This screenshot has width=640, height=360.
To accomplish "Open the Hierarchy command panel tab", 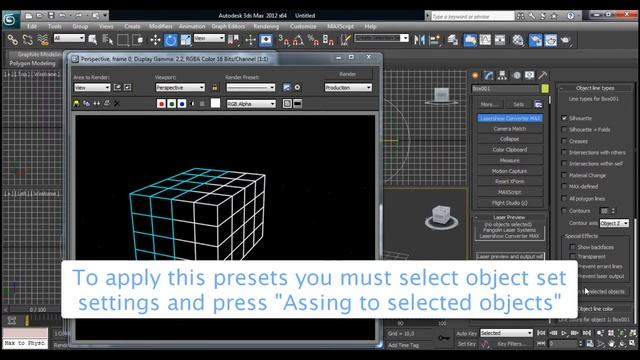I will pos(502,76).
